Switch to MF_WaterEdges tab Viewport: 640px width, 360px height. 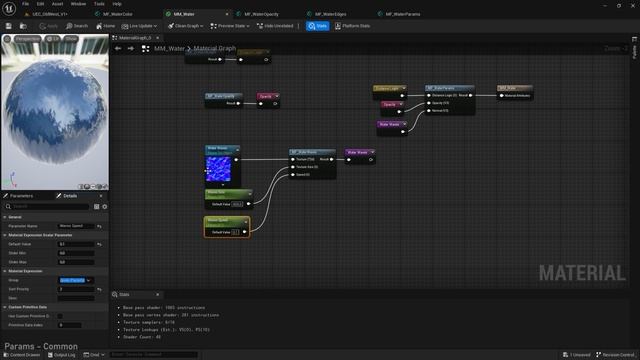(x=331, y=14)
